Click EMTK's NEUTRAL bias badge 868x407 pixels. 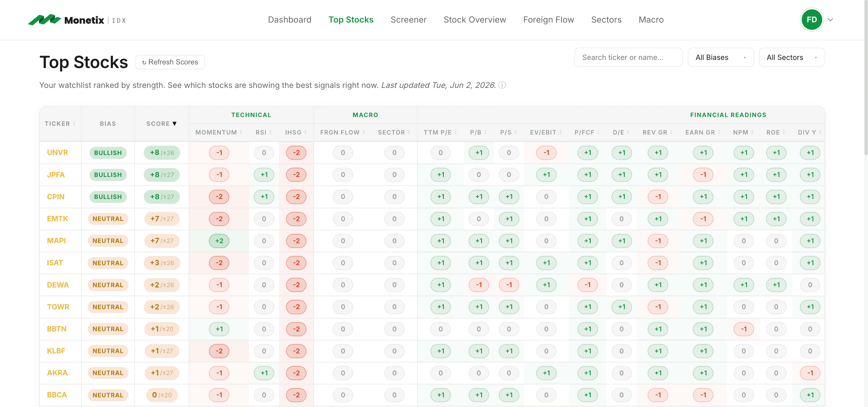click(x=108, y=219)
